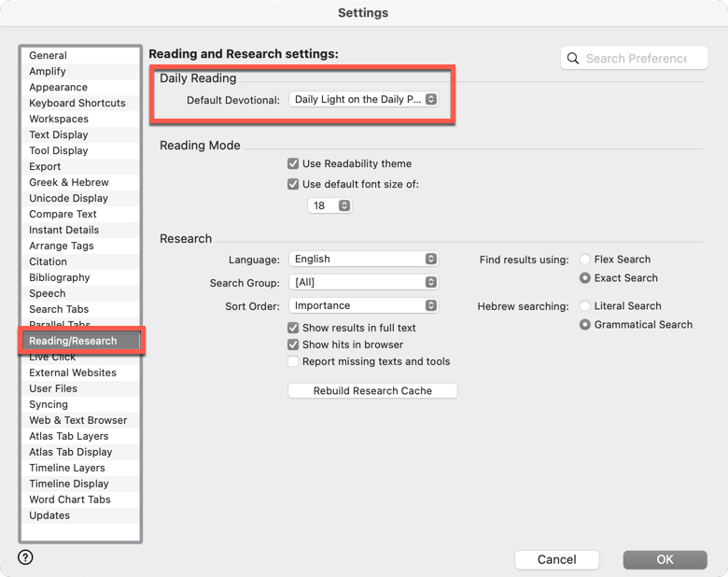Disable Show hits in browser
Viewport: 728px width, 577px height.
[293, 345]
